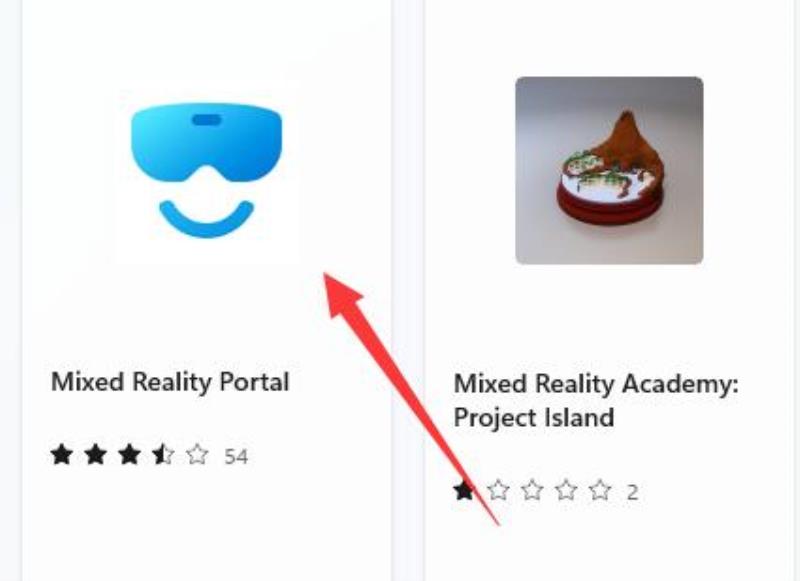Open the Project Island volcano thumbnail

[x=609, y=170]
